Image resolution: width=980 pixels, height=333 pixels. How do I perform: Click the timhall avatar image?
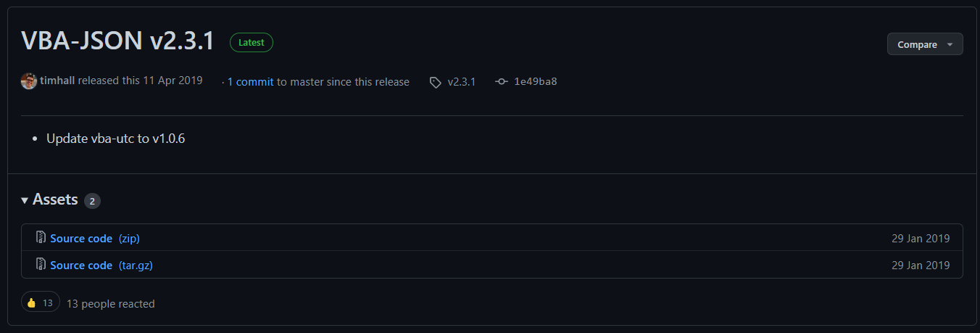pyautogui.click(x=29, y=81)
